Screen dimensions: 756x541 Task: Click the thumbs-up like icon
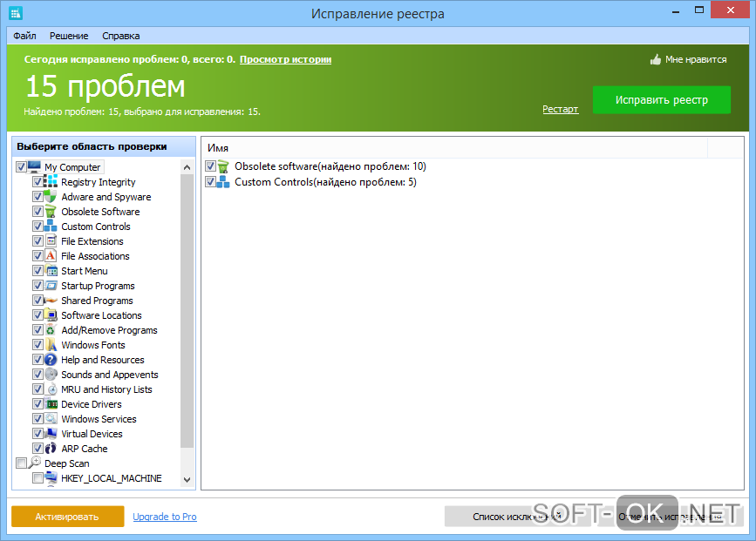(656, 60)
